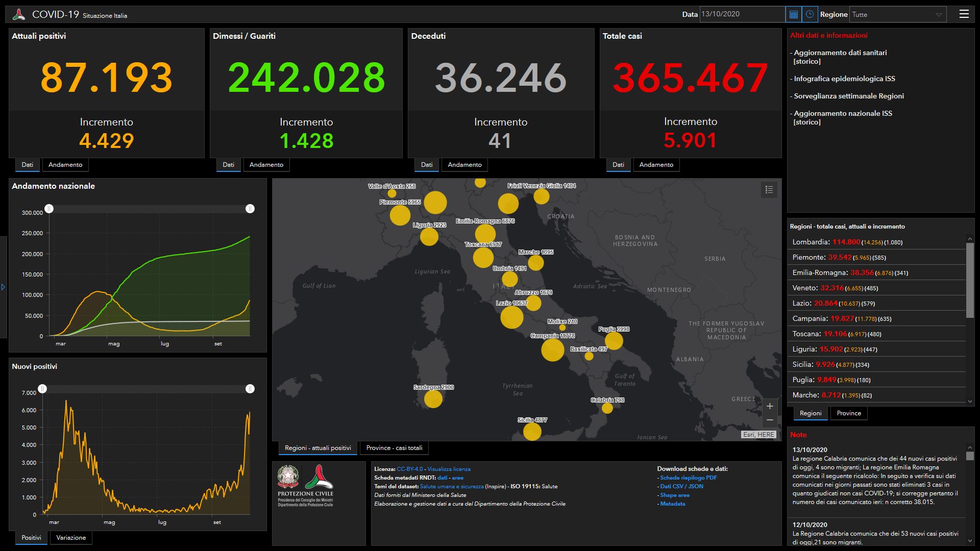The width and height of the screenshot is (980, 551).
Task: Select the Campania row in regions list
Action: (x=876, y=318)
